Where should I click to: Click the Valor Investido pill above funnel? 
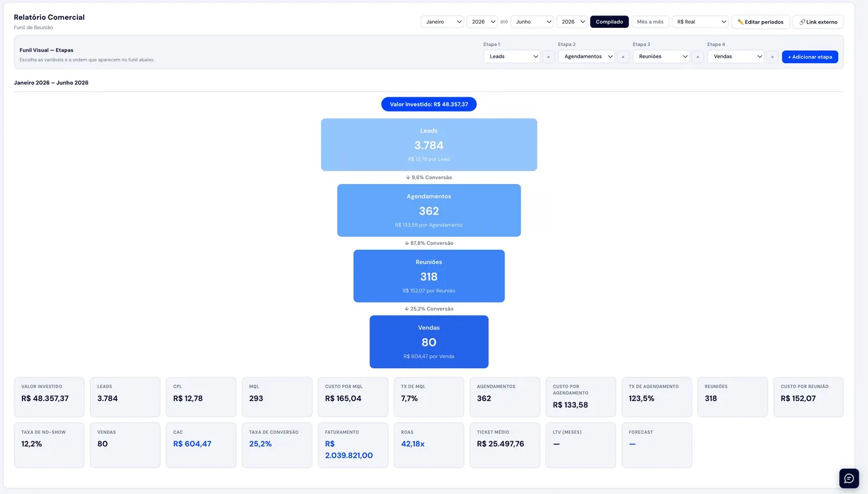pos(429,104)
